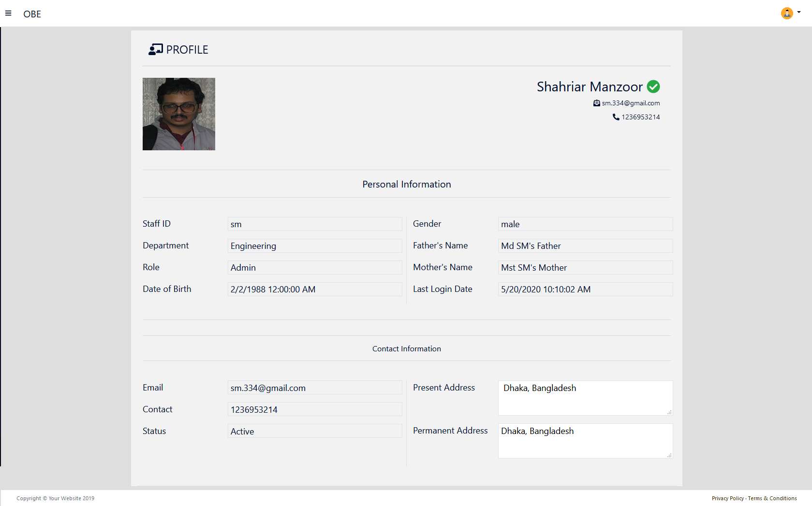Focus the Father's Name field
The height and width of the screenshot is (506, 812).
[586, 246]
